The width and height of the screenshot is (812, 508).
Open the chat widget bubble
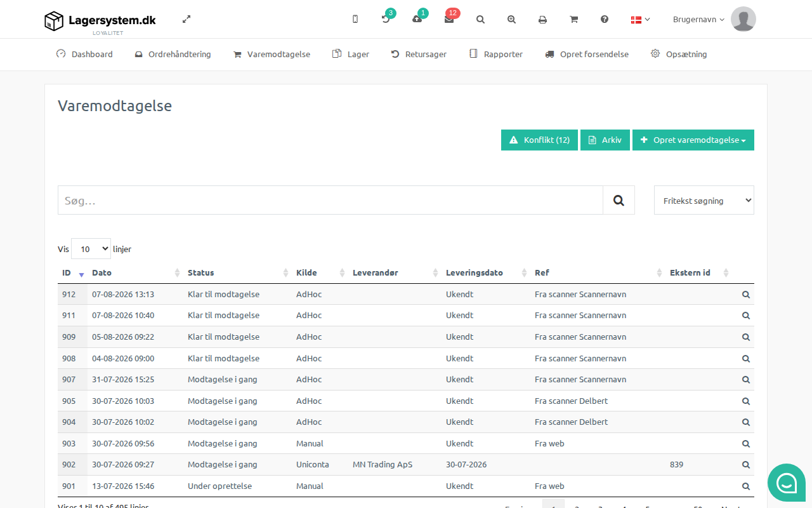(787, 483)
